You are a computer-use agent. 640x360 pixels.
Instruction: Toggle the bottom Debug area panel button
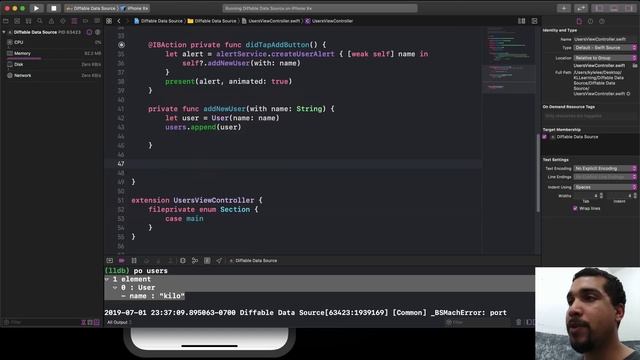point(614,8)
